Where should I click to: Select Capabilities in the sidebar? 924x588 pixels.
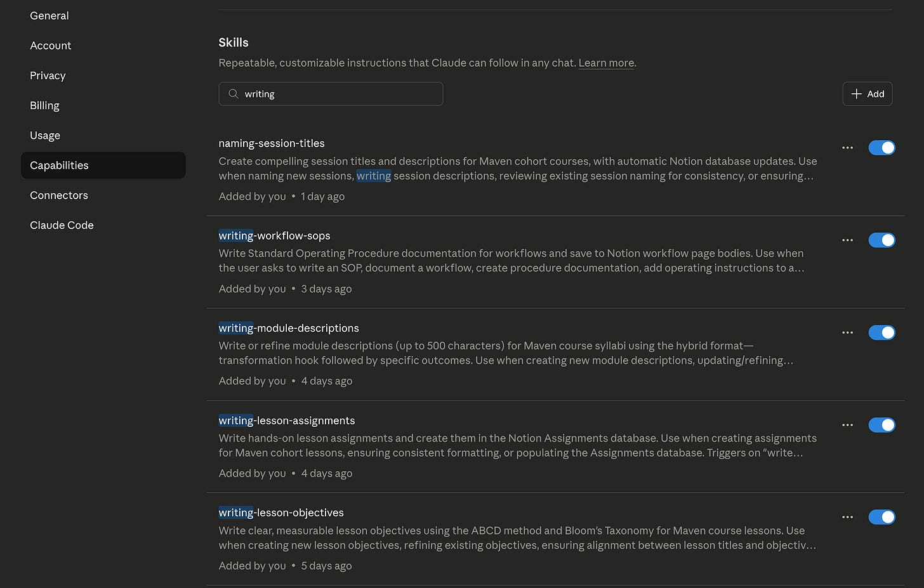point(103,165)
